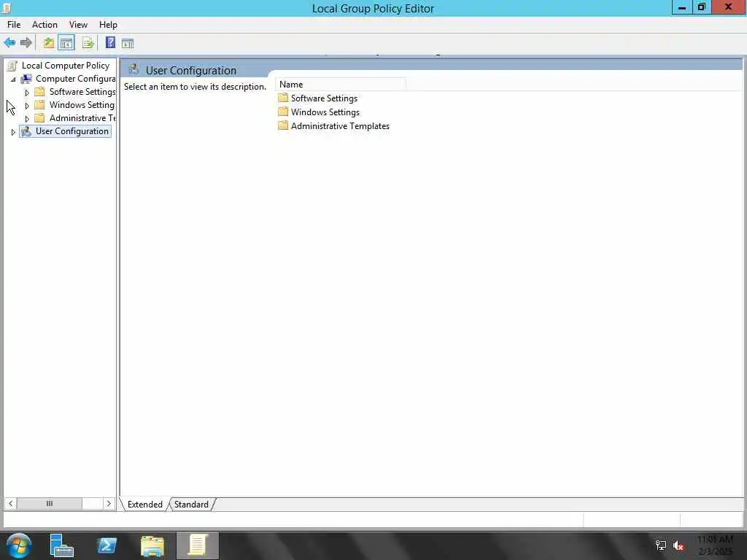Screen dimensions: 747x560
Task: Open the Help menu
Action: point(108,25)
